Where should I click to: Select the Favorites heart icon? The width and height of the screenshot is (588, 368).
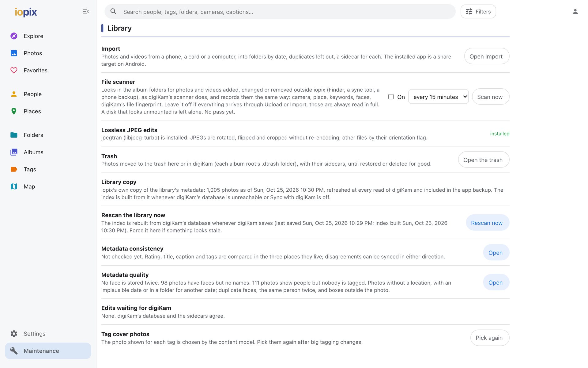tap(14, 70)
